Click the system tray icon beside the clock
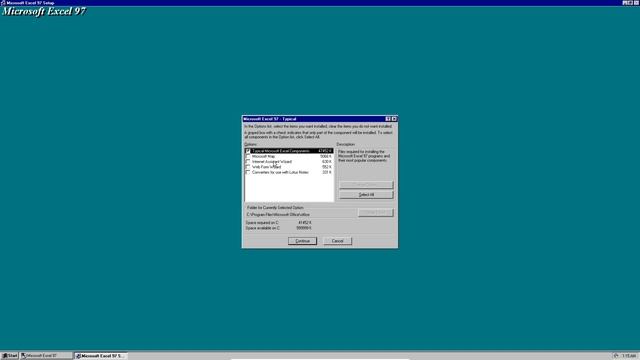Image resolution: width=640 pixels, height=360 pixels. click(616, 356)
